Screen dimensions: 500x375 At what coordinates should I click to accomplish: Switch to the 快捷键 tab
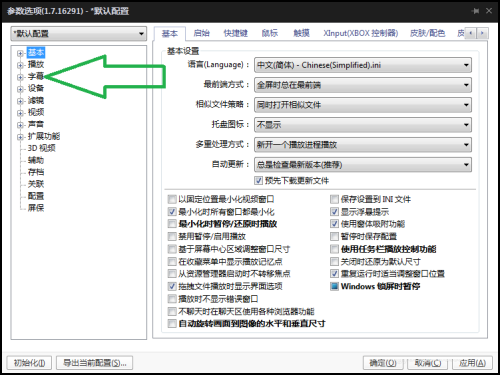point(236,33)
